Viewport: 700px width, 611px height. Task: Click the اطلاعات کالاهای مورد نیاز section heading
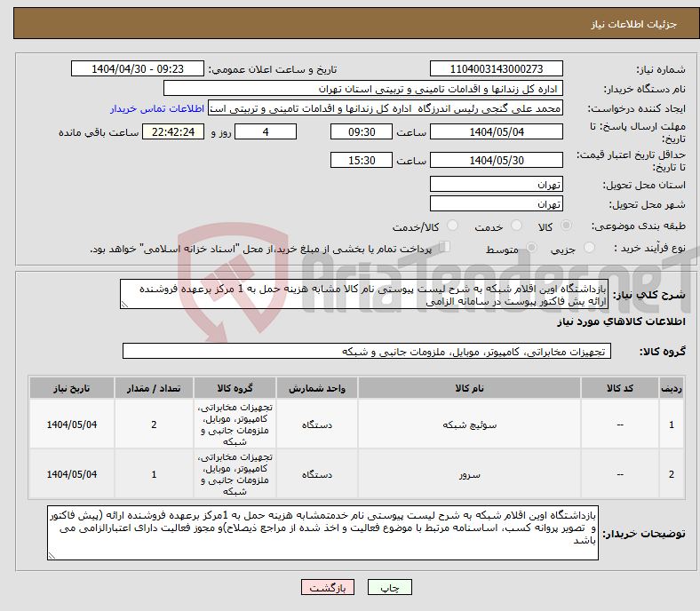[x=621, y=321]
